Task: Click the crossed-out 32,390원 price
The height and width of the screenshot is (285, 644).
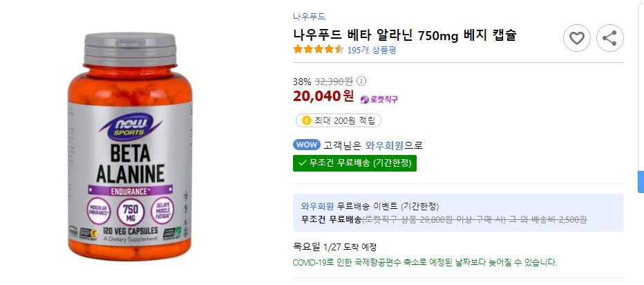Action: [334, 80]
